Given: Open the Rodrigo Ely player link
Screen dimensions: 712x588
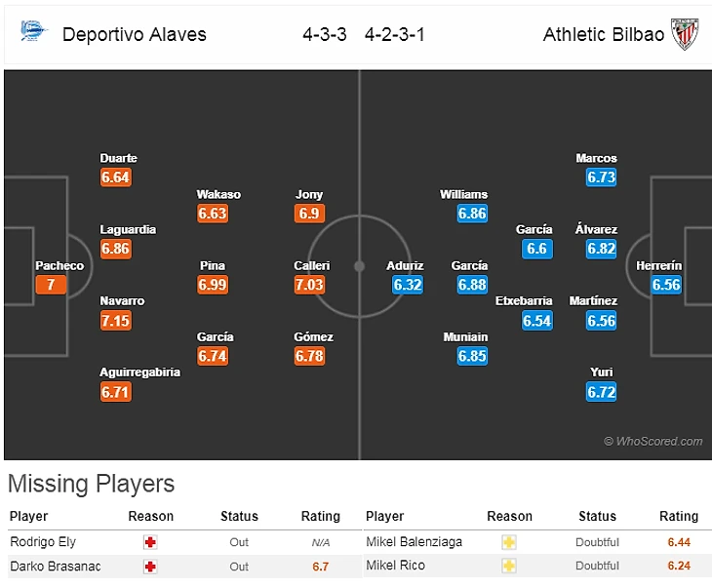Looking at the screenshot, I should click(x=43, y=542).
